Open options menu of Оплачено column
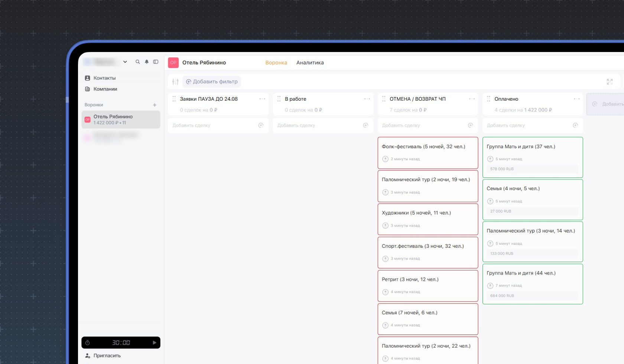 pyautogui.click(x=577, y=99)
